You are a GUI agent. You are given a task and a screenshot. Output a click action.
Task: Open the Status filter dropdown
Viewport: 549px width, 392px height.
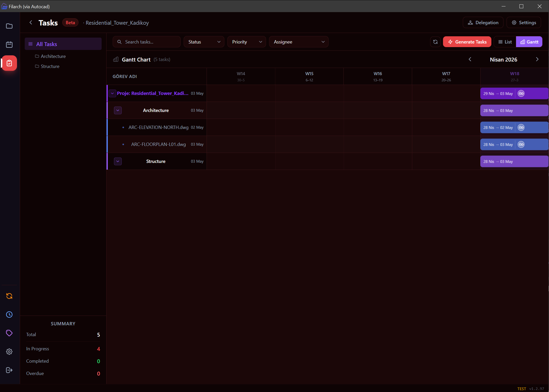coord(204,42)
